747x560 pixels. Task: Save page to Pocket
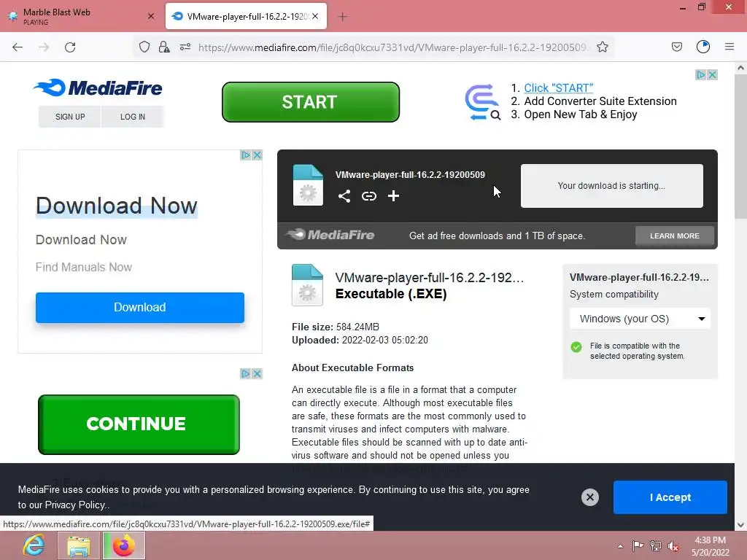pos(676,47)
